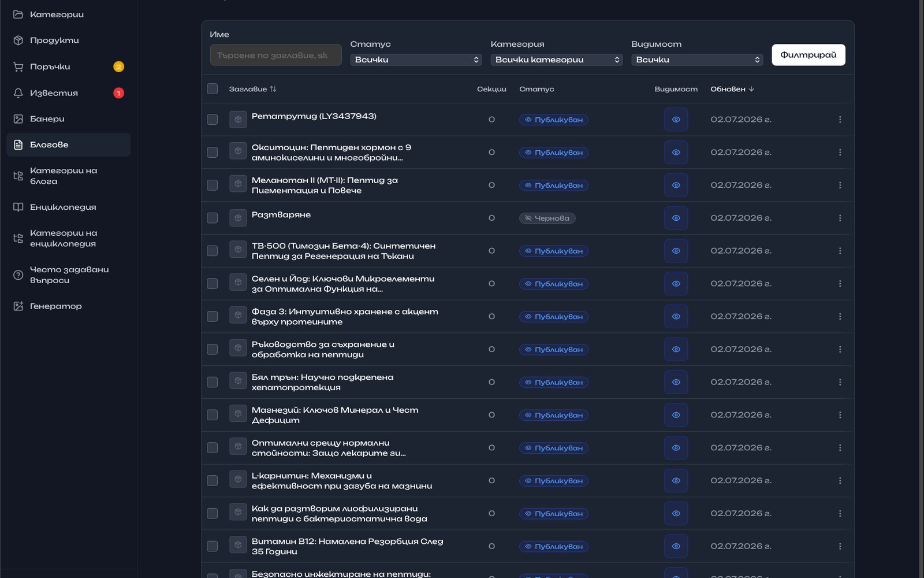Open the Категории folder icon in sidebar

(18, 14)
